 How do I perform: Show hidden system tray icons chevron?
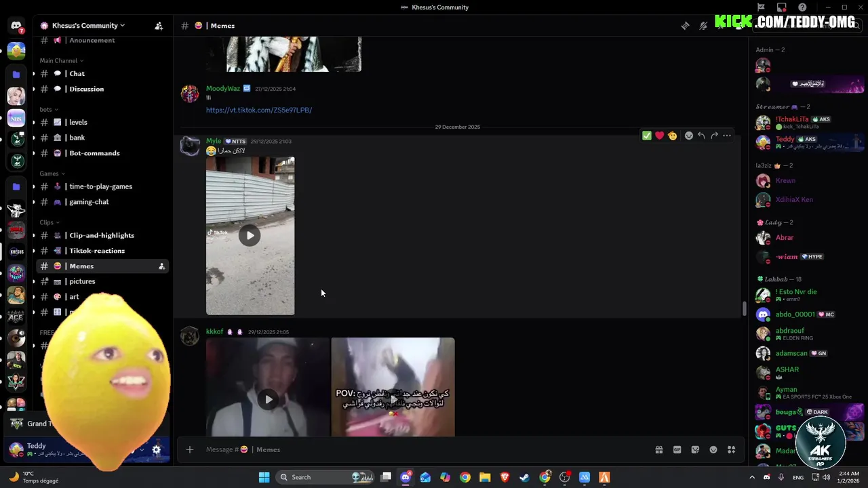(751, 477)
